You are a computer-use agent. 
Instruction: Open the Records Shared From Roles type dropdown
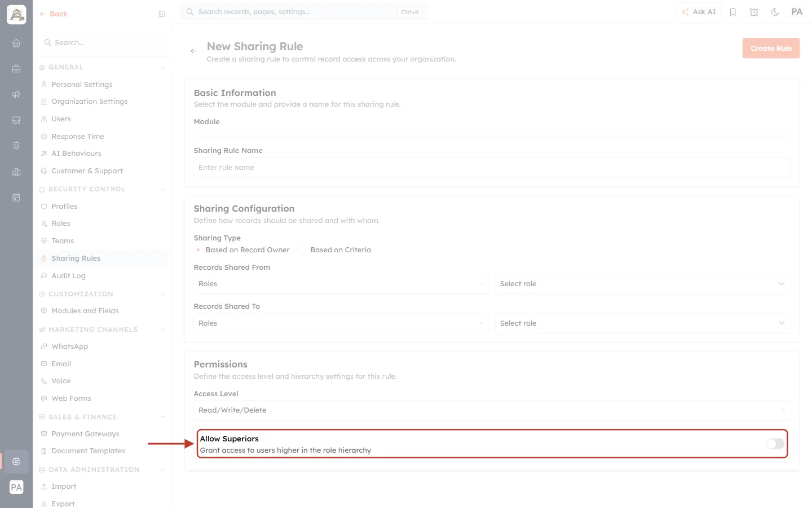point(341,284)
